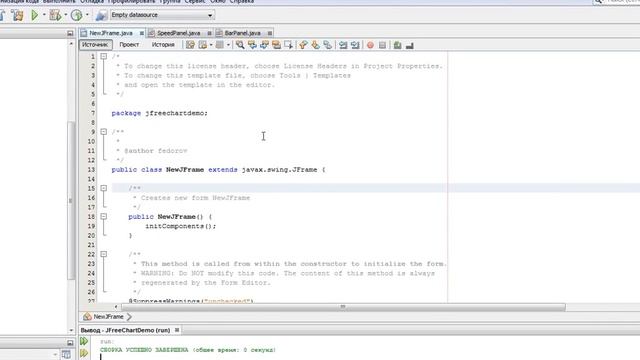Click the Back navigation icon in editor toolbar
This screenshot has width=640, height=360.
click(202, 45)
